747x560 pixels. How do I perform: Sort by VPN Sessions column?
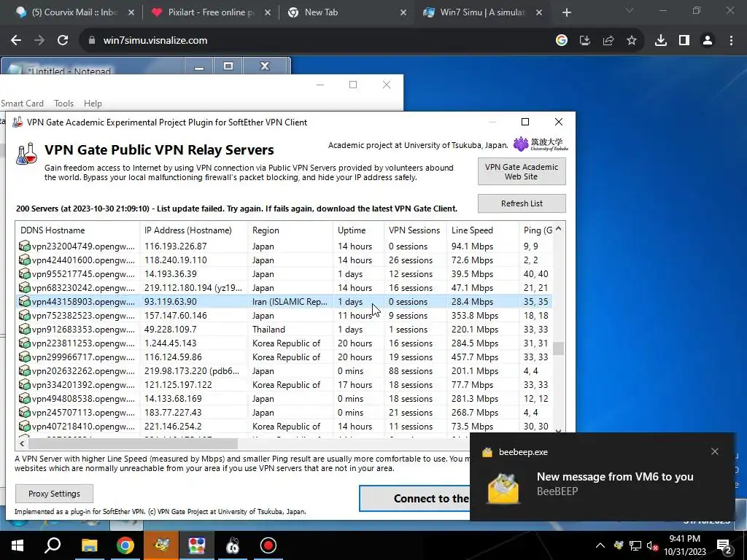(x=415, y=230)
